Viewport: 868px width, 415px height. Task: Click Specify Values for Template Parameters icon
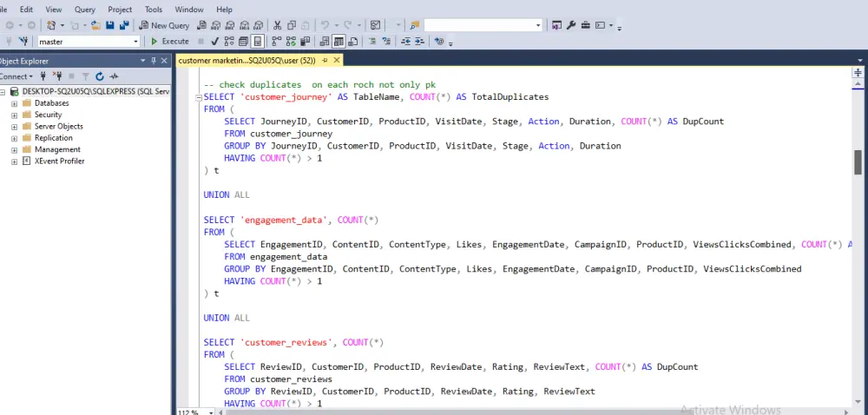[x=439, y=42]
